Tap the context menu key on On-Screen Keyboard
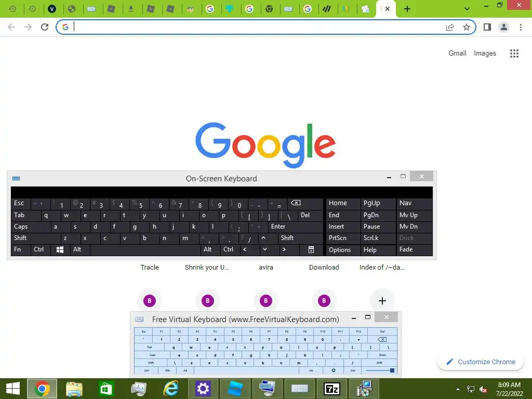Image resolution: width=532 pixels, height=399 pixels. (x=311, y=250)
